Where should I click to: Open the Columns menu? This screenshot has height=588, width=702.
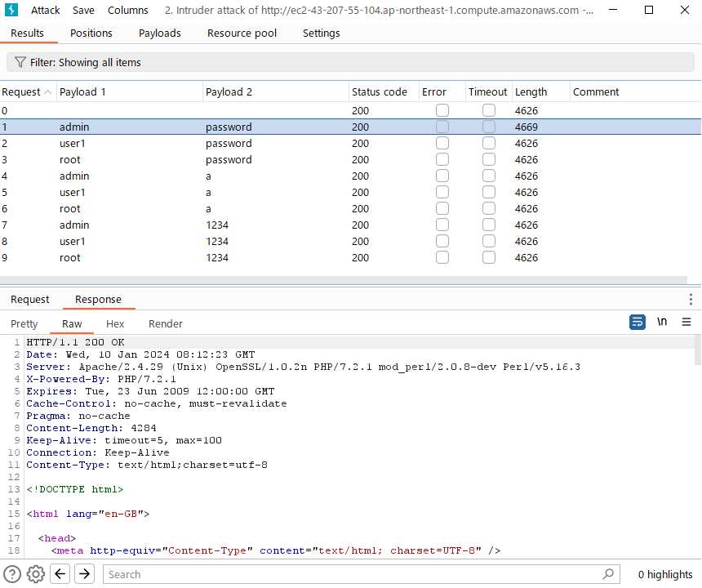pyautogui.click(x=127, y=11)
